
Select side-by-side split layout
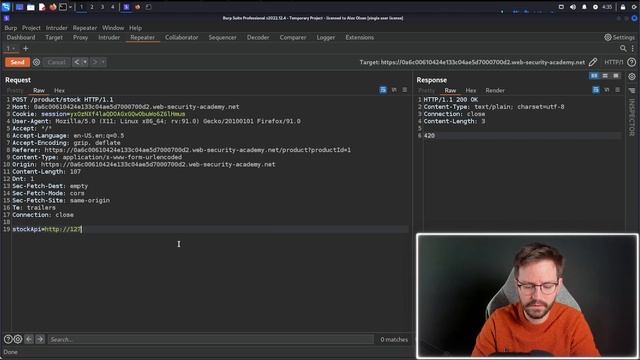[594, 76]
